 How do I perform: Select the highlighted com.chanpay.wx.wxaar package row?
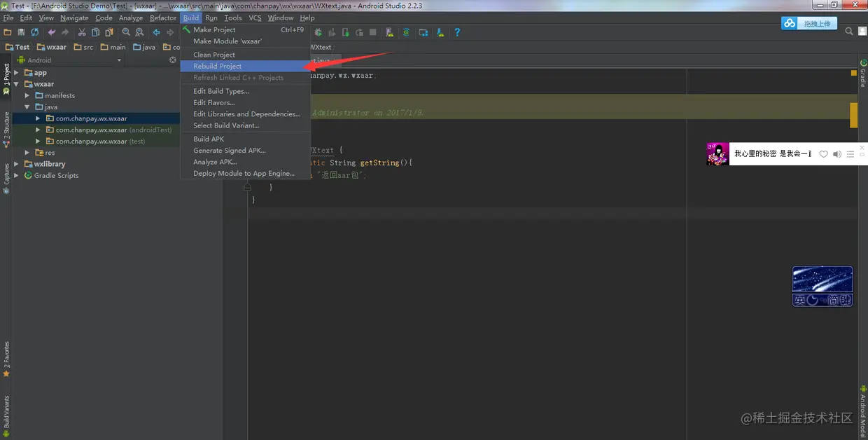click(97, 118)
